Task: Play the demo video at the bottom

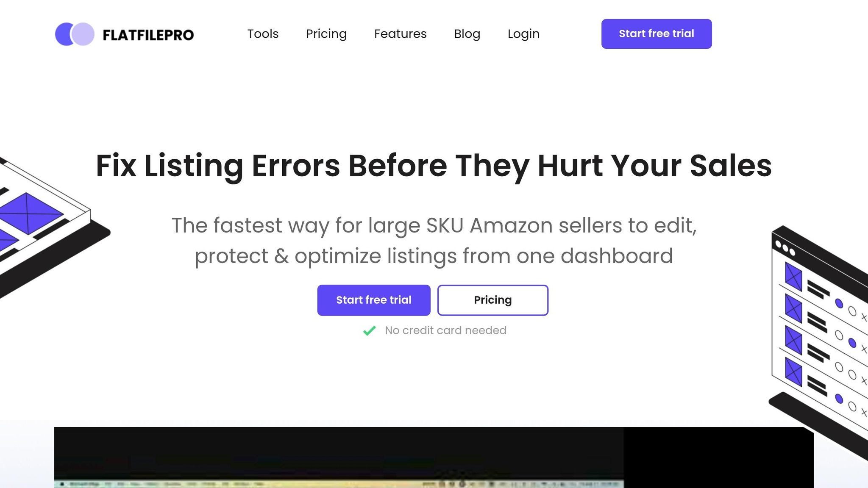Action: [434, 457]
